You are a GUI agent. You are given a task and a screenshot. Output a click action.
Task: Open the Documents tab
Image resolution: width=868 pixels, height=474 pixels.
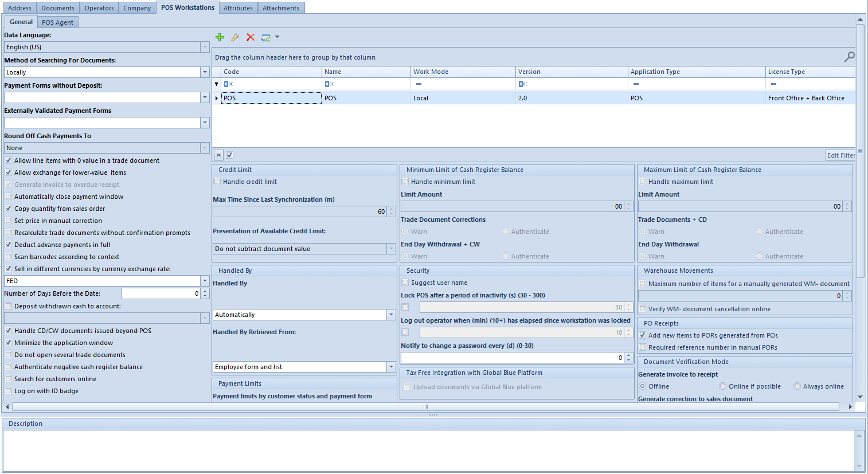click(58, 8)
